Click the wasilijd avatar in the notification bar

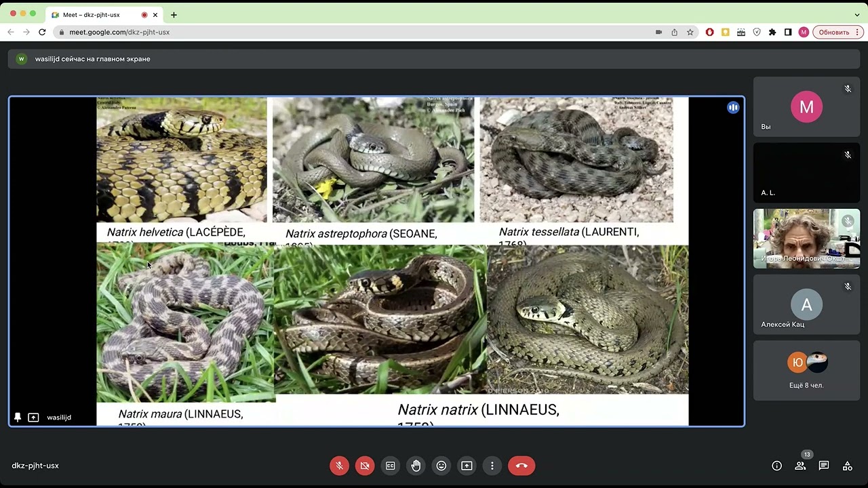tap(21, 59)
